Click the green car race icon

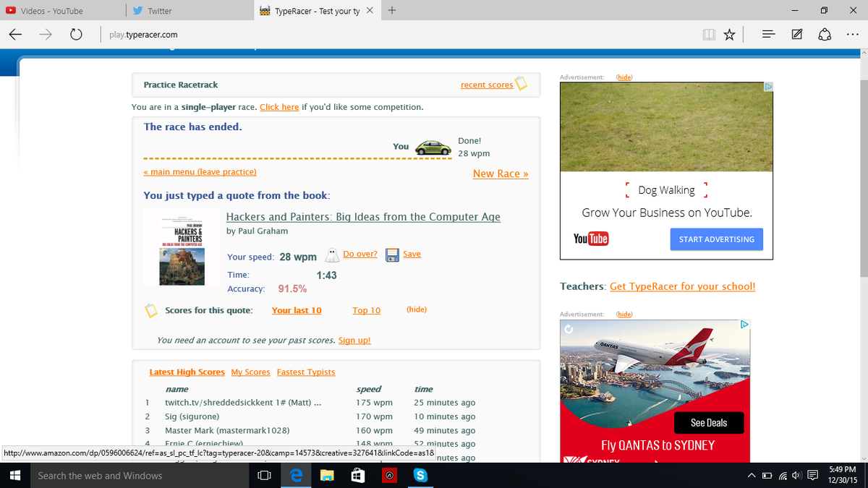point(433,147)
